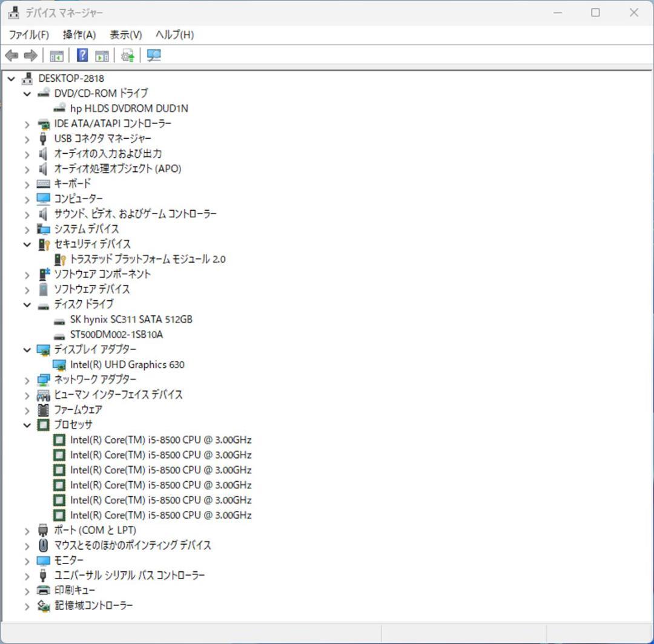Click the コンピューター monitor icon

pos(44,199)
